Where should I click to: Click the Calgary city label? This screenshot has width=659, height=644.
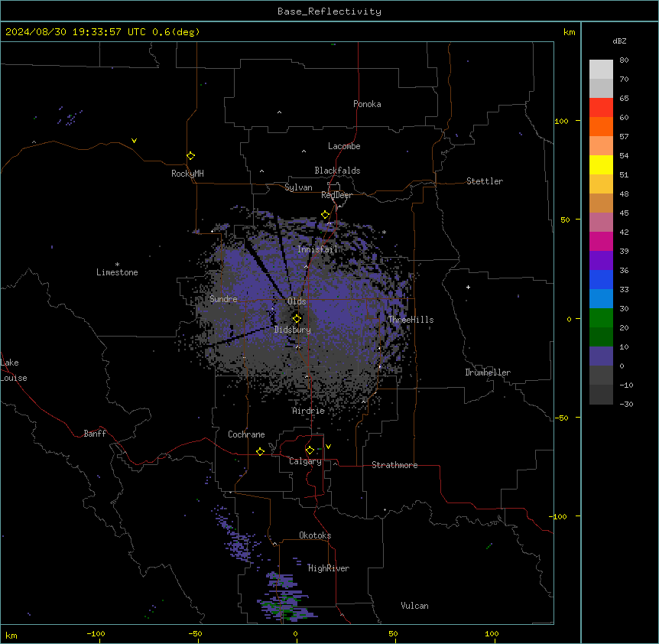[305, 461]
